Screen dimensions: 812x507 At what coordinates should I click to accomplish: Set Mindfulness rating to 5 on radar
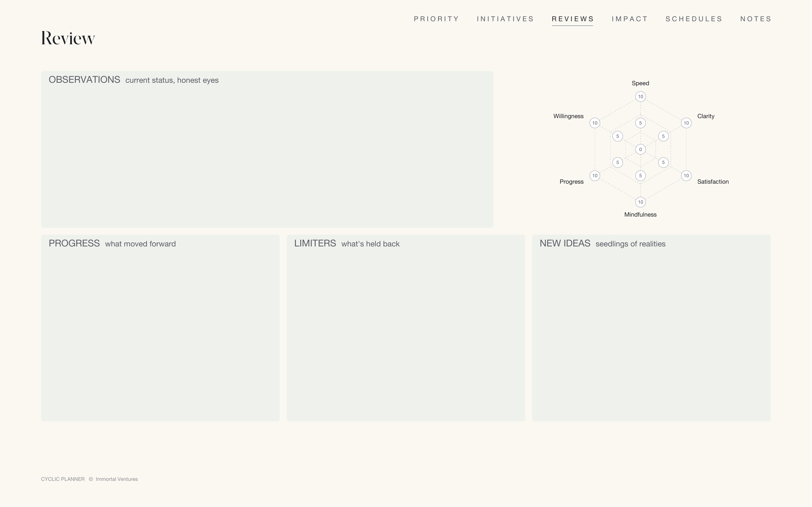[640, 176]
